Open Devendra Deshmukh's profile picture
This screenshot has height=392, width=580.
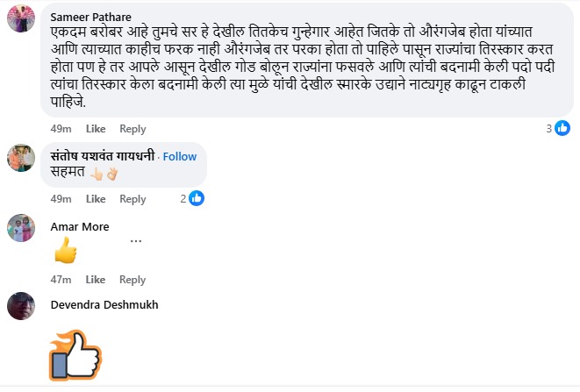coord(21,305)
